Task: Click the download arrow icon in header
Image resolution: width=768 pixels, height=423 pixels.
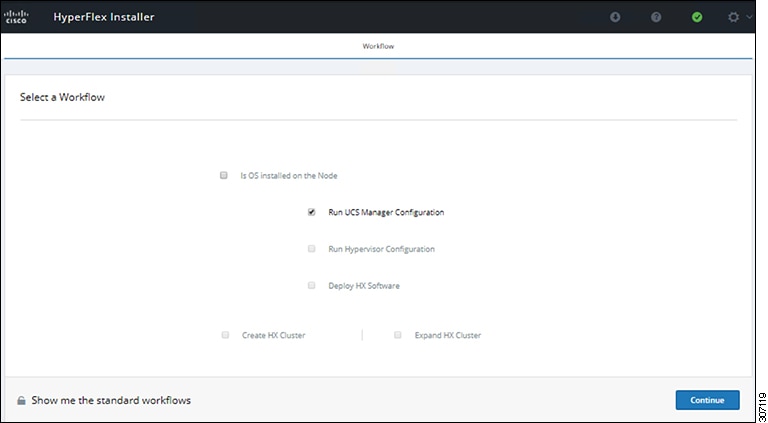Action: click(614, 17)
